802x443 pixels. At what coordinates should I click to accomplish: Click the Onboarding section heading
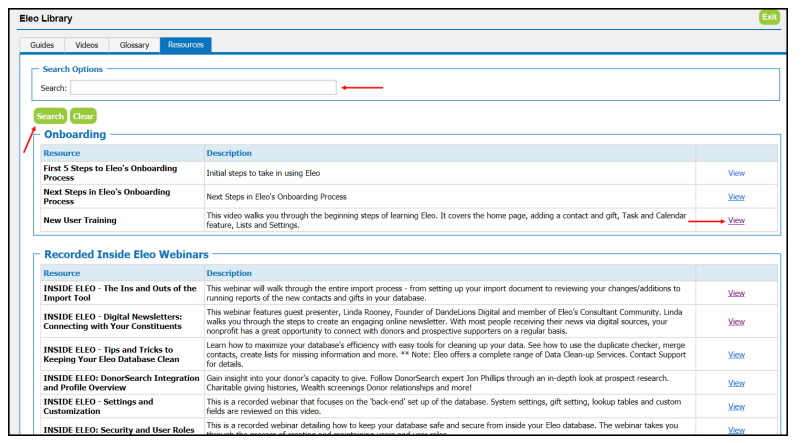(x=75, y=135)
